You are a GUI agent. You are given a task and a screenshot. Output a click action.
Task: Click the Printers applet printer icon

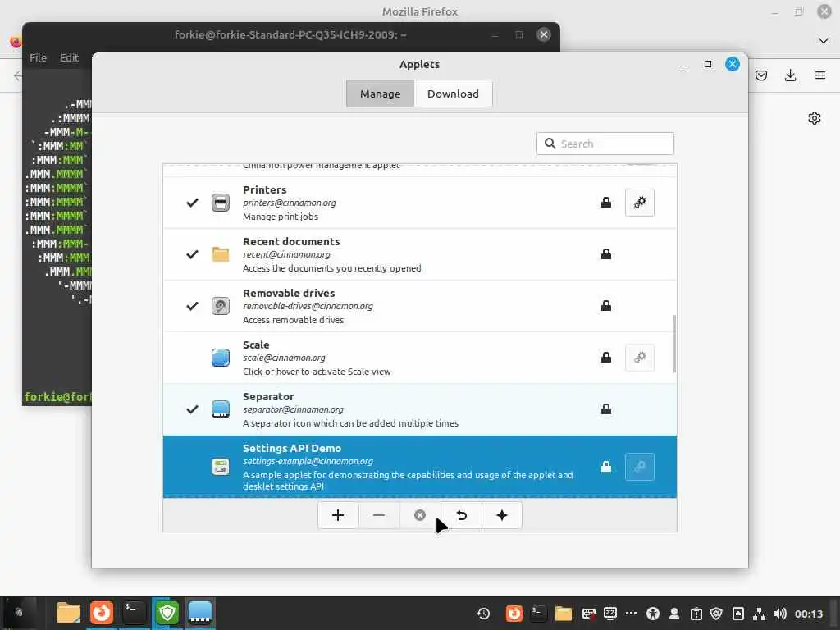[220, 203]
